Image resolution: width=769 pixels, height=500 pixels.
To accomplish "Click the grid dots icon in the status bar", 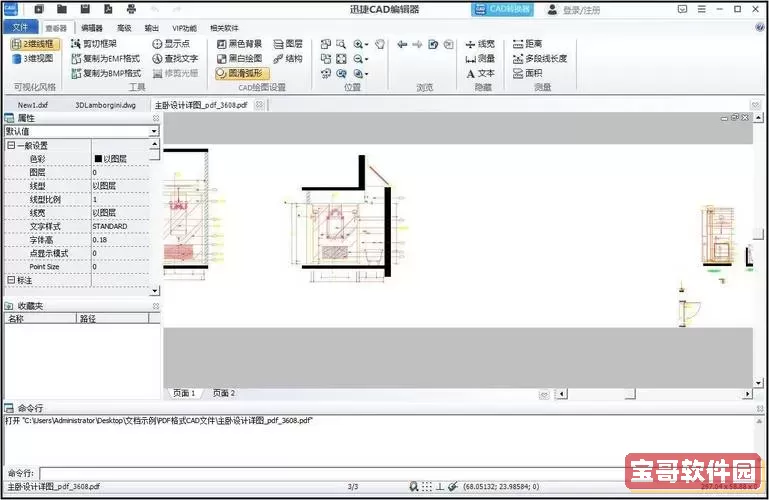I will 427,486.
